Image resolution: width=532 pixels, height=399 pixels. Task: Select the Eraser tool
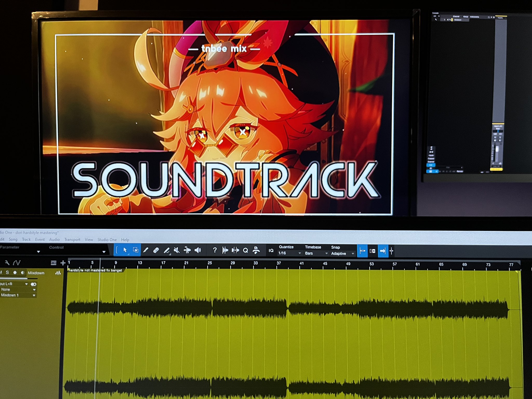pos(156,250)
